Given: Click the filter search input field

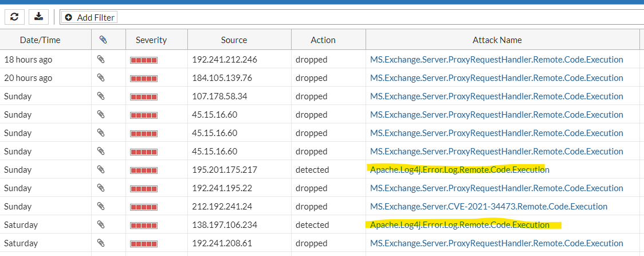Looking at the screenshot, I should 378,17.
